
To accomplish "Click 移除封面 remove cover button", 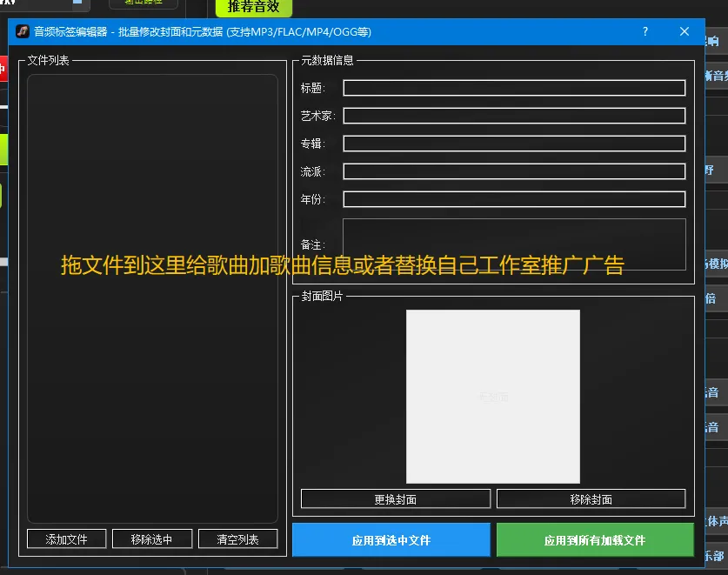I will coord(591,499).
